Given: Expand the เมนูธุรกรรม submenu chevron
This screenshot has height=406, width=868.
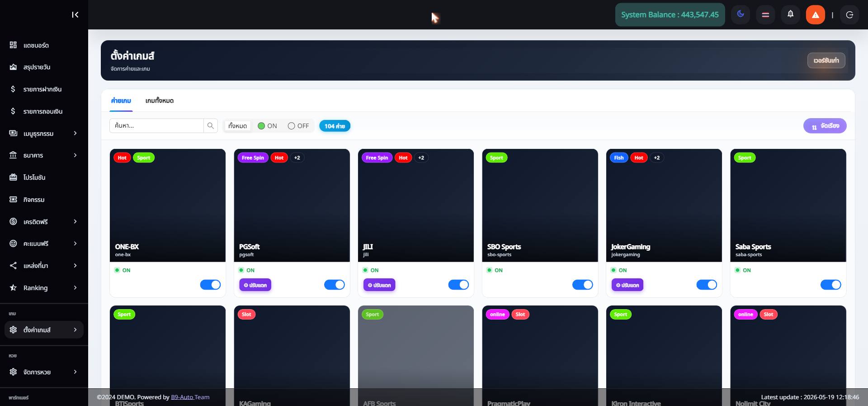Looking at the screenshot, I should pyautogui.click(x=75, y=133).
